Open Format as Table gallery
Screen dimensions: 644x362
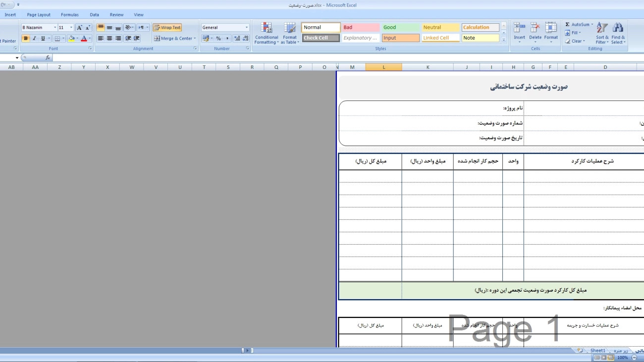pyautogui.click(x=290, y=33)
